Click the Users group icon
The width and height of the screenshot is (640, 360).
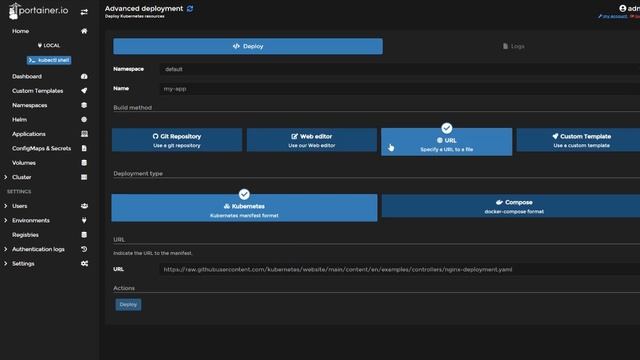pyautogui.click(x=84, y=206)
